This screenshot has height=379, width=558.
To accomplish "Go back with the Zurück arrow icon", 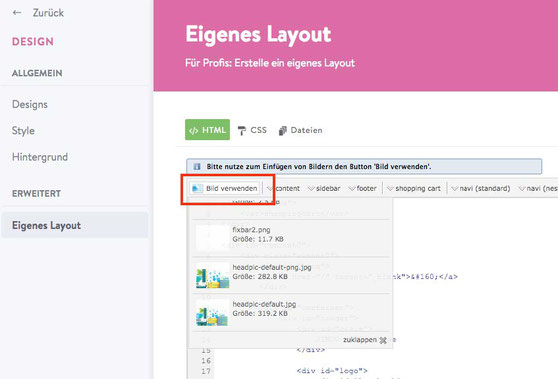I will tap(17, 13).
